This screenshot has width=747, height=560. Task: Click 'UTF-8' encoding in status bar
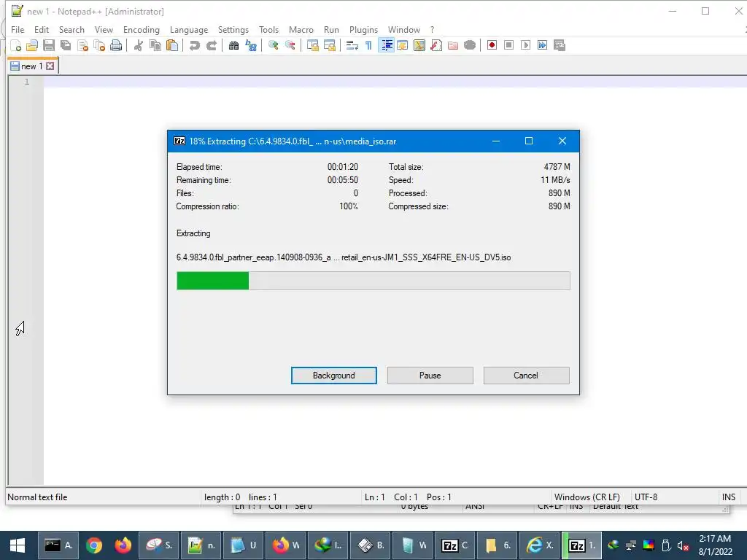(x=646, y=497)
